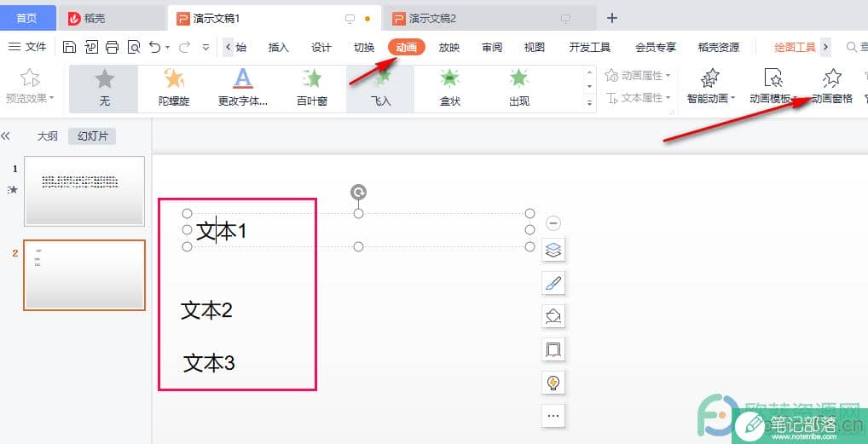This screenshot has height=444, width=868.
Task: Switch to the 放映 slideshow tab
Action: coord(449,48)
